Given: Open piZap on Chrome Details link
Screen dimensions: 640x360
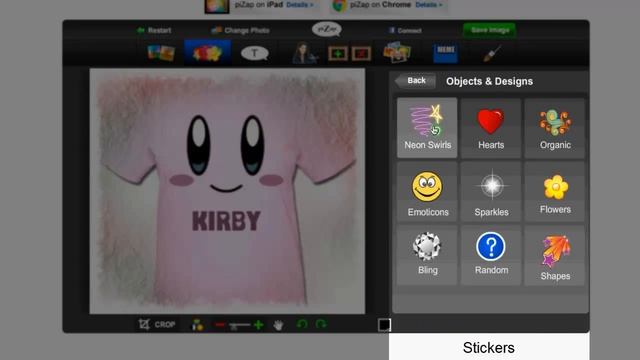Looking at the screenshot, I should point(429,5).
